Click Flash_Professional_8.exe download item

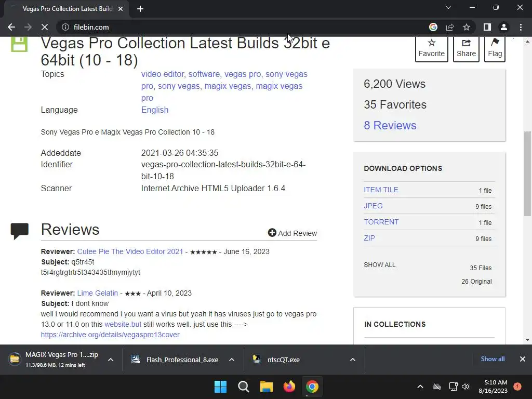coord(176,360)
